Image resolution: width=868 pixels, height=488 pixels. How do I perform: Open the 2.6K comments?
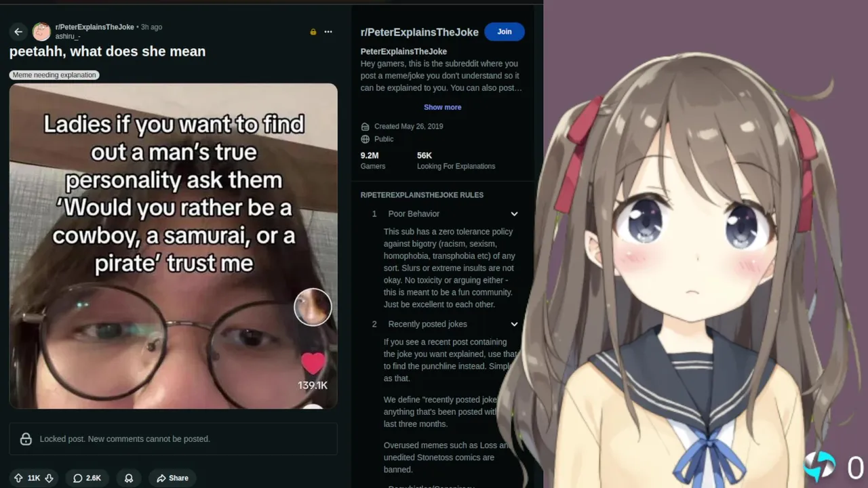[x=87, y=478]
